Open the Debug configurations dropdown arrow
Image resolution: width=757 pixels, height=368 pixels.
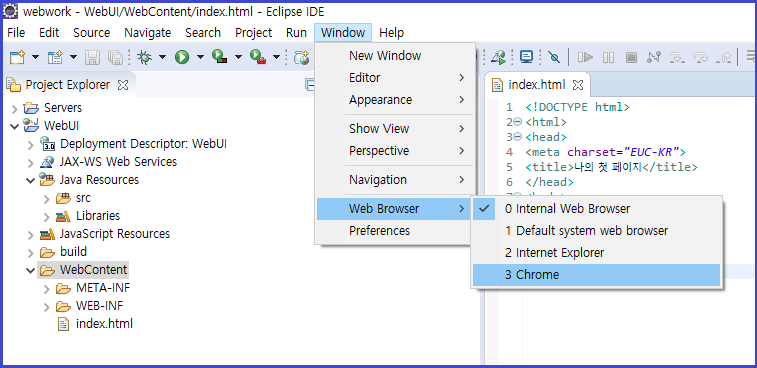point(162,57)
